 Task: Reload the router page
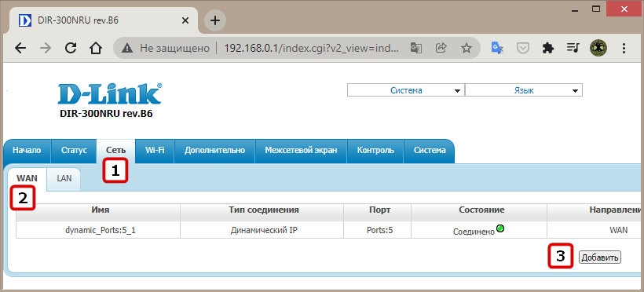coord(71,49)
